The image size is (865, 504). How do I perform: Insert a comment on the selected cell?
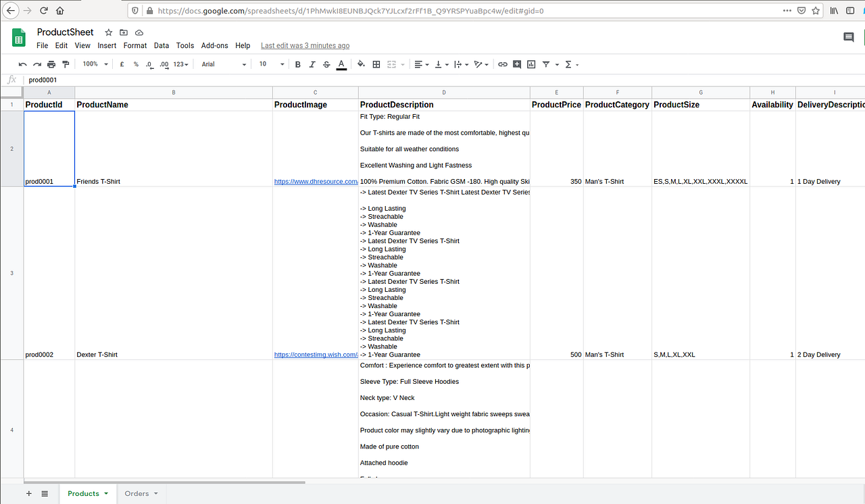(x=516, y=64)
